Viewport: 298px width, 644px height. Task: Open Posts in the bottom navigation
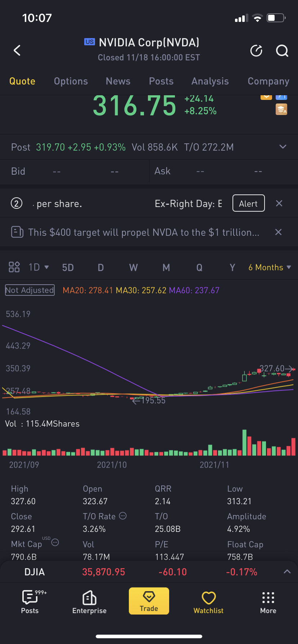click(30, 602)
